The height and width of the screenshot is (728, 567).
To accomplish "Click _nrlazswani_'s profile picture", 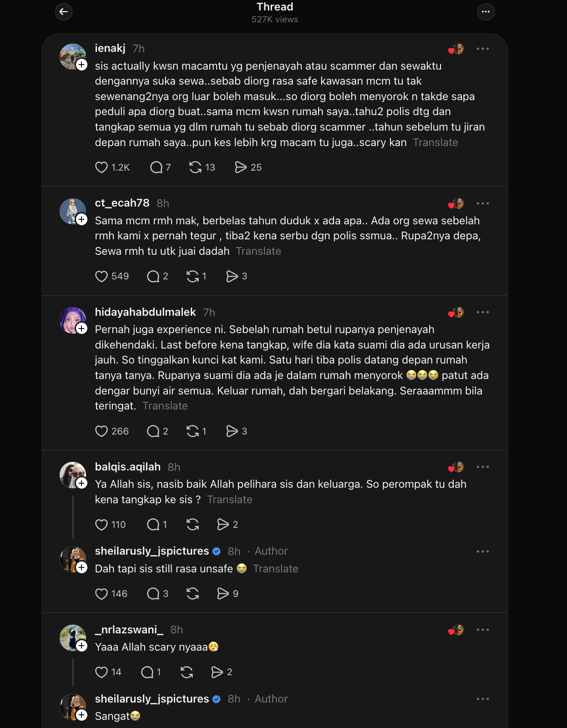I will [72, 637].
